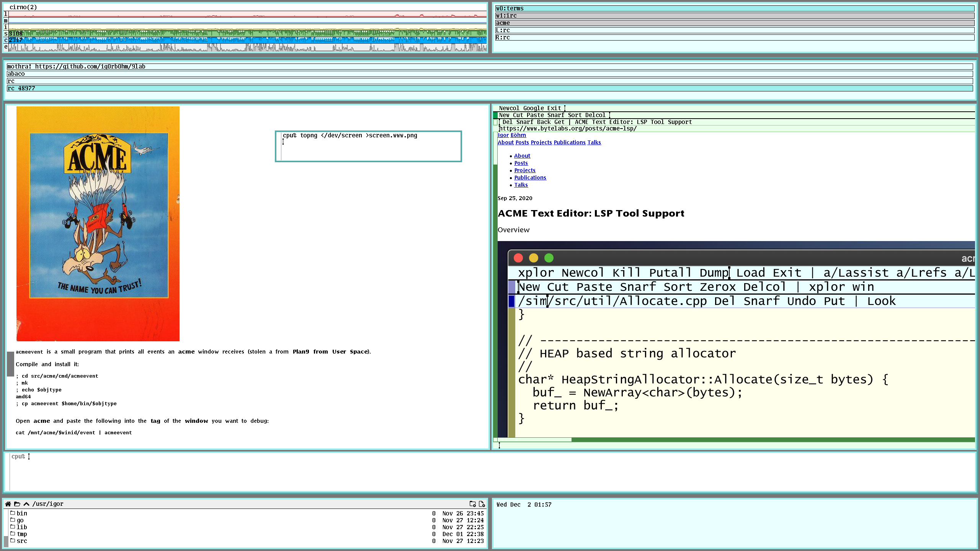Open the Igor Böhm link
Image resolution: width=980 pixels, height=551 pixels.
pos(512,135)
